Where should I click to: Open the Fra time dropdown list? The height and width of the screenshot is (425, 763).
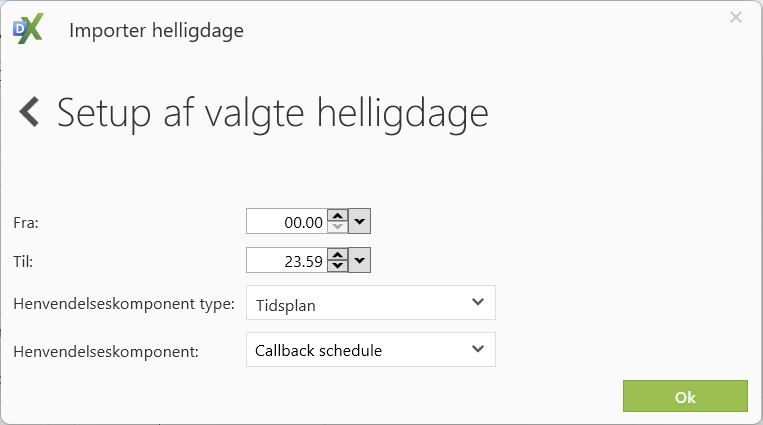(x=360, y=221)
